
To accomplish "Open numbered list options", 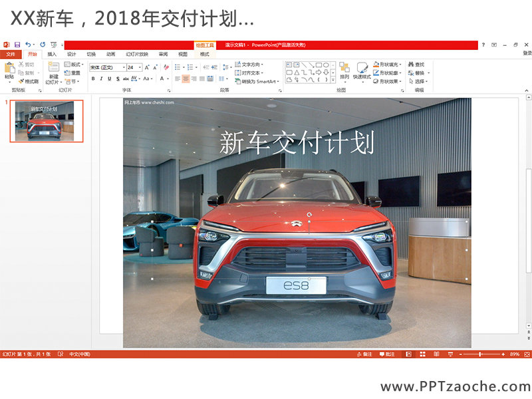I will pyautogui.click(x=192, y=68).
